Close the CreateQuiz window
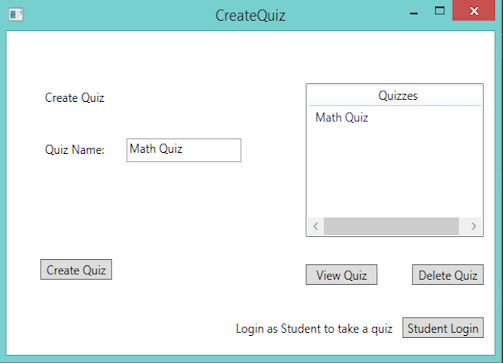503x363 pixels. click(x=474, y=11)
